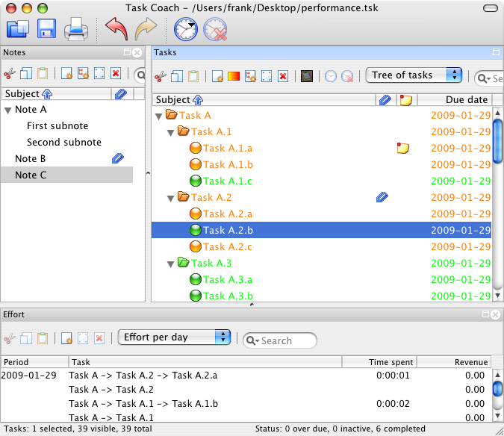Screen dimensions: 504x436
Task: Click the Effort panel Search field
Action: [280, 340]
